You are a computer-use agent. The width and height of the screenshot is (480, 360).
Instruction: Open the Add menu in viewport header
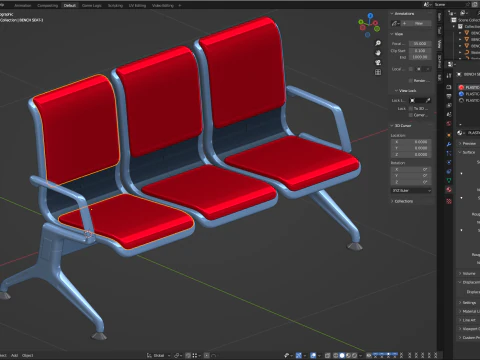click(14, 355)
